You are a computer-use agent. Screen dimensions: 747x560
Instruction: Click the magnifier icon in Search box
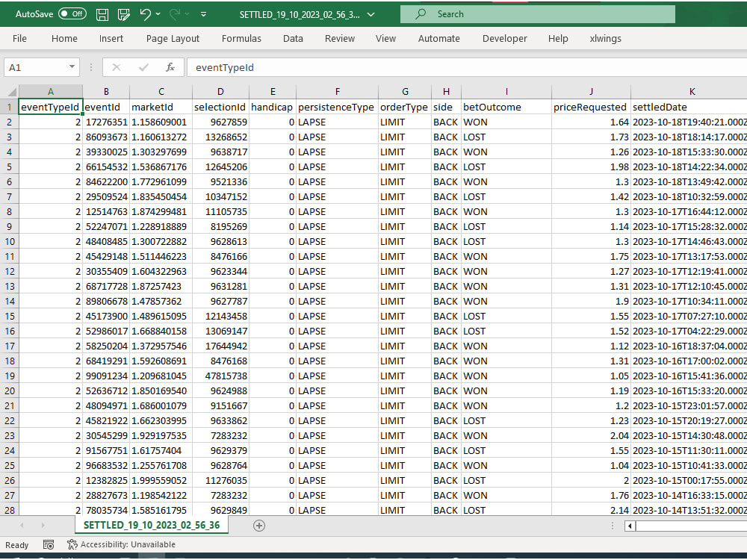[x=421, y=13]
